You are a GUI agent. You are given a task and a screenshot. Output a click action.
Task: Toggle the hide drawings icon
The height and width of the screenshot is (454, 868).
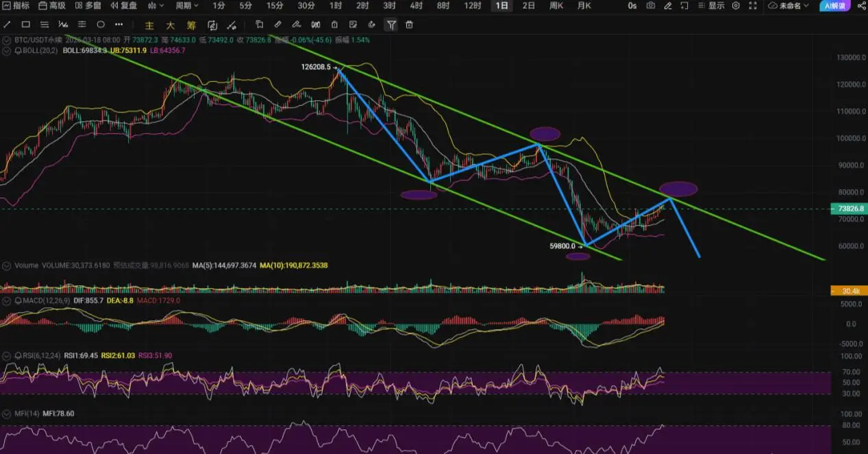click(371, 25)
